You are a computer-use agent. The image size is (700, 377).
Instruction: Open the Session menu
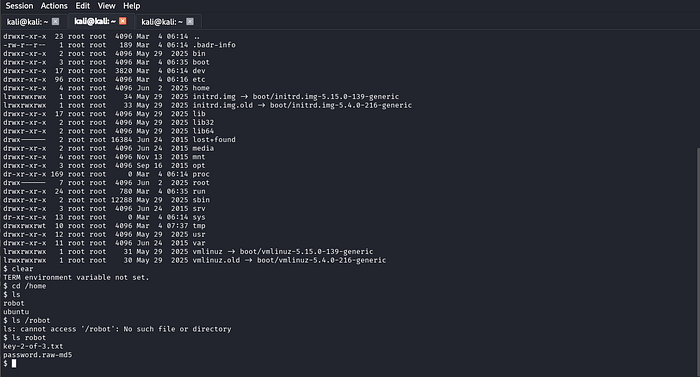pos(19,6)
